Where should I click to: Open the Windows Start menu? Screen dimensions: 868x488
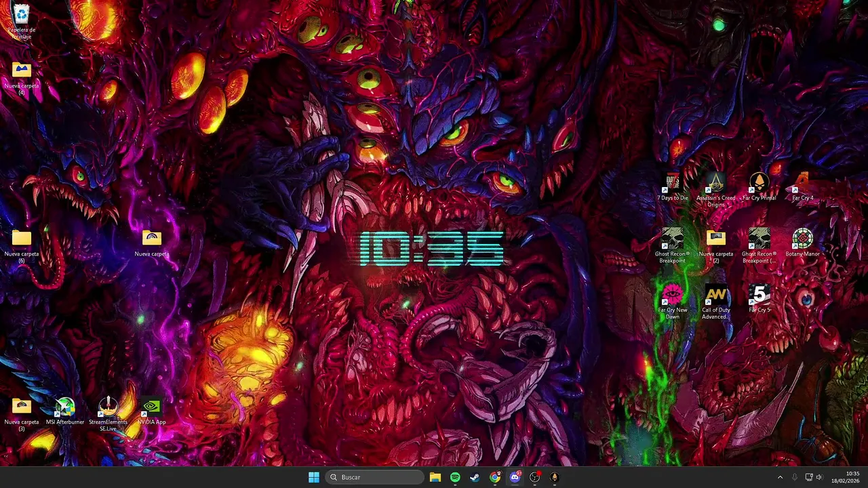click(x=314, y=477)
